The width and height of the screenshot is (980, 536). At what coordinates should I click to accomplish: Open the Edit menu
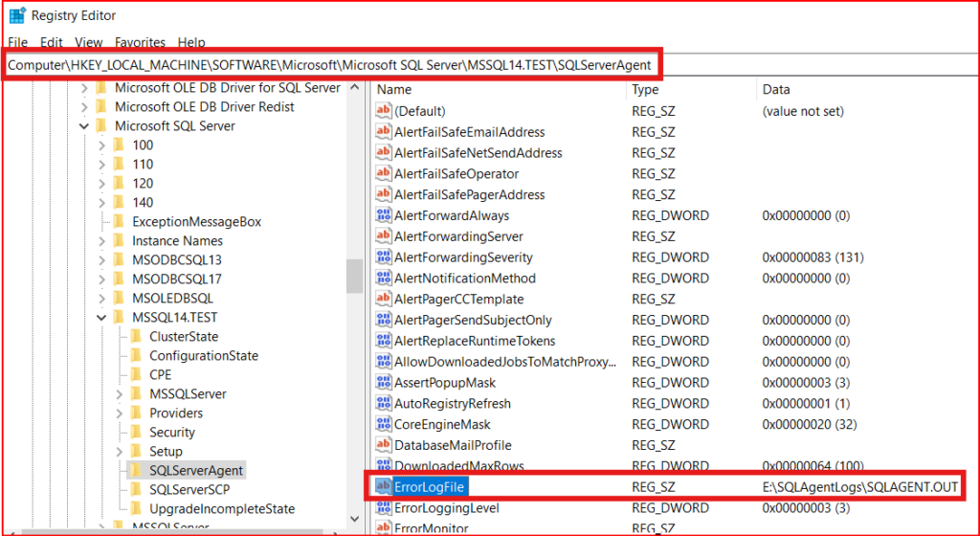pos(52,42)
